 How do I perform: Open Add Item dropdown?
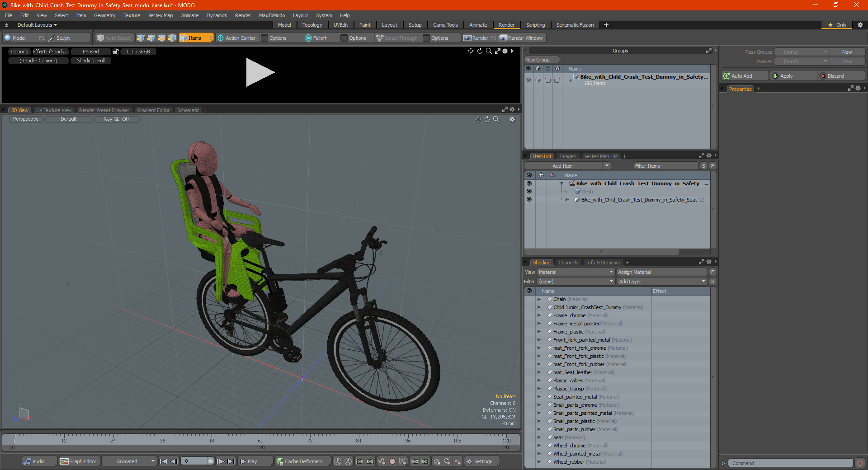[x=567, y=166]
